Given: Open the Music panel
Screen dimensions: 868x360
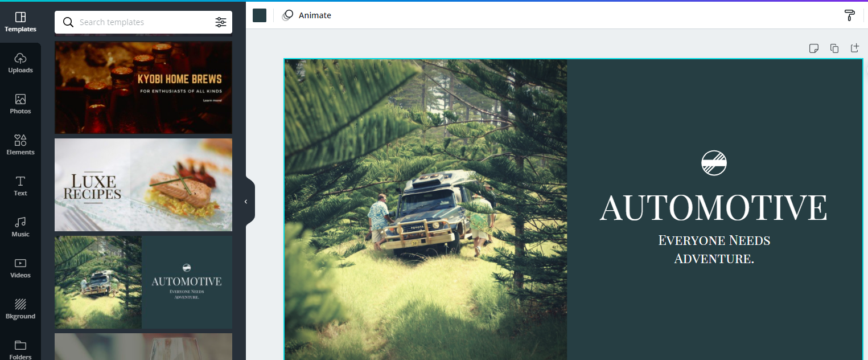Looking at the screenshot, I should pyautogui.click(x=20, y=227).
